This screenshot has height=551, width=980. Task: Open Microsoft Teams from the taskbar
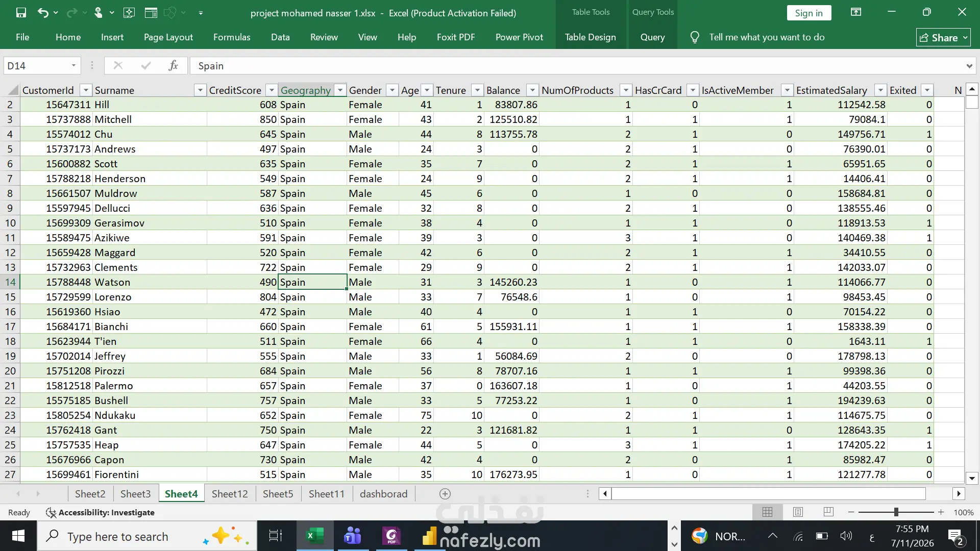(x=353, y=536)
